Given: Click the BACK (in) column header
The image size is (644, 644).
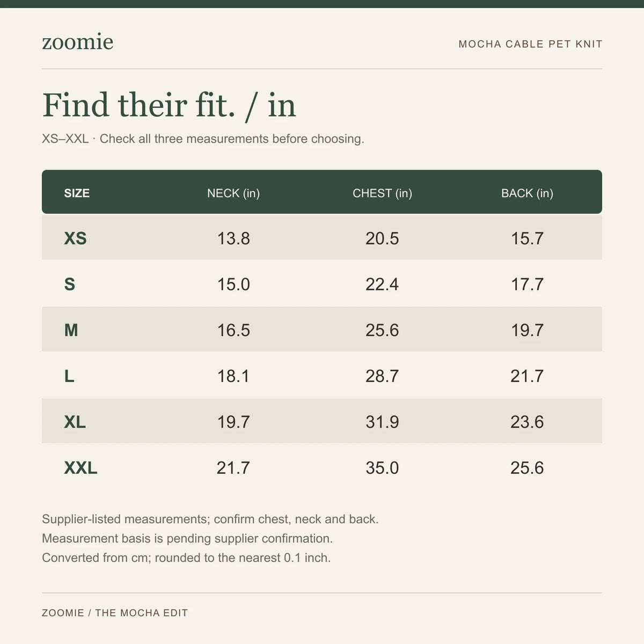Looking at the screenshot, I should [x=527, y=193].
